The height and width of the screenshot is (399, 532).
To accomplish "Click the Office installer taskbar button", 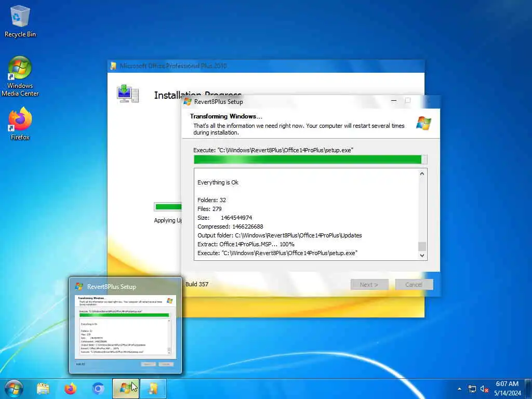I will [153, 389].
